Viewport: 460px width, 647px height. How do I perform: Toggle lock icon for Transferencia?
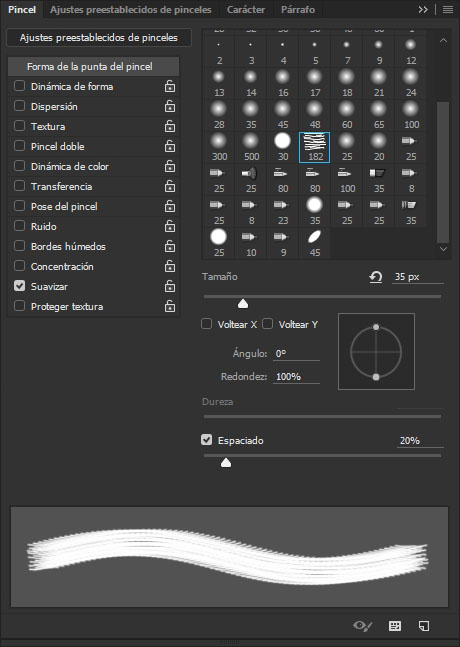pos(170,186)
